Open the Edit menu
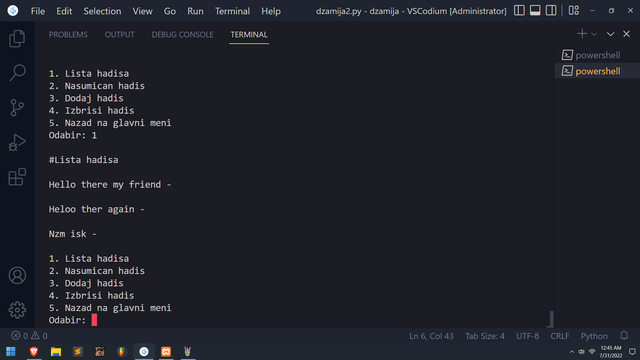 tap(64, 11)
